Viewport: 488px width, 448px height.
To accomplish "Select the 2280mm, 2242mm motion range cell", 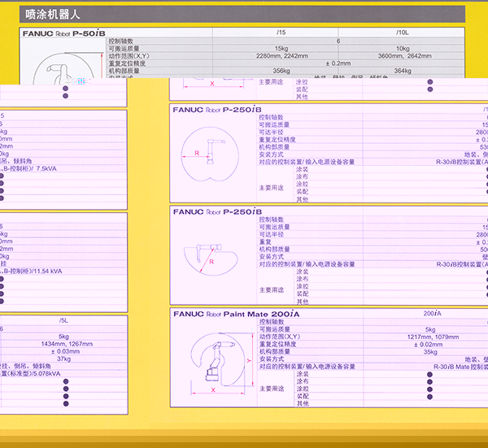I will (x=281, y=55).
